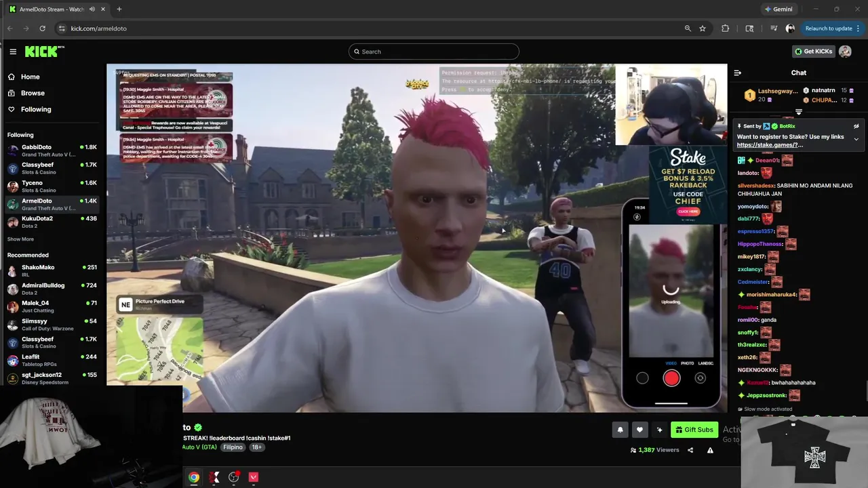The image size is (868, 488).
Task: Click the Stake ad CLICK HERE button
Action: click(688, 211)
